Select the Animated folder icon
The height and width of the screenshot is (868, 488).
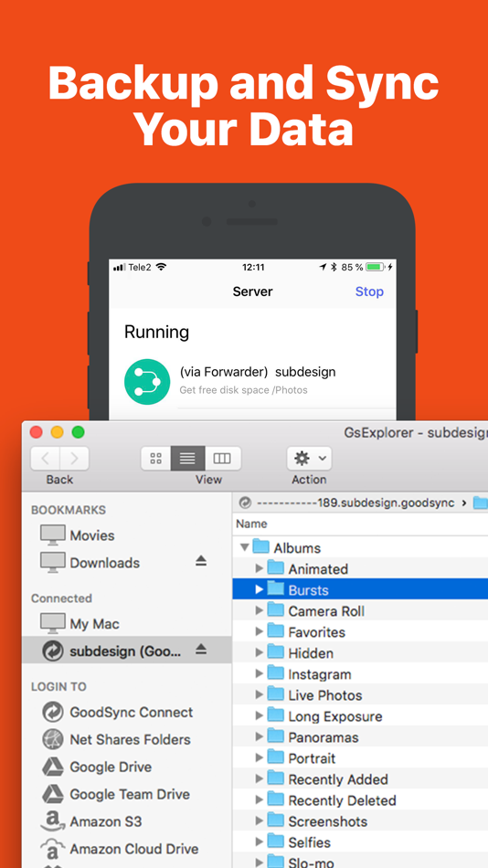(275, 568)
